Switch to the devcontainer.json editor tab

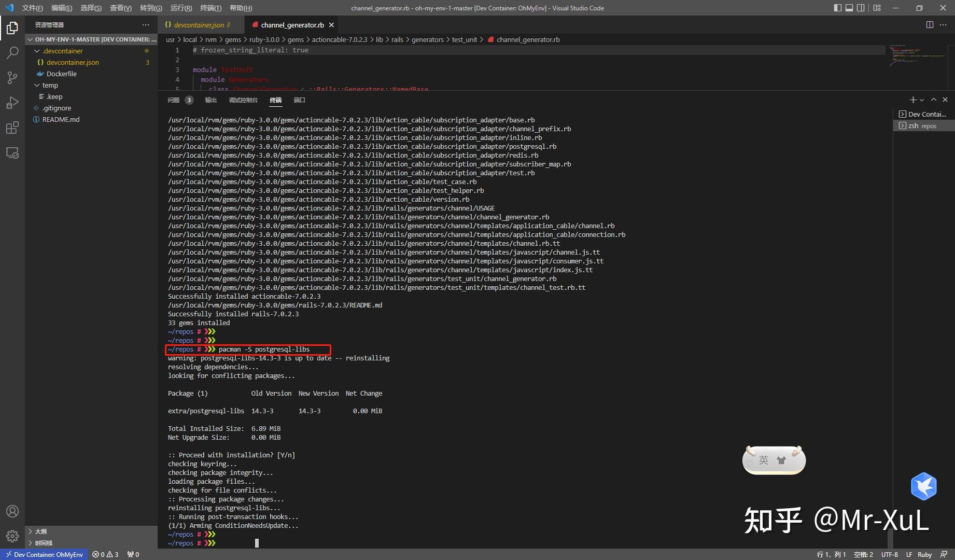click(x=201, y=25)
